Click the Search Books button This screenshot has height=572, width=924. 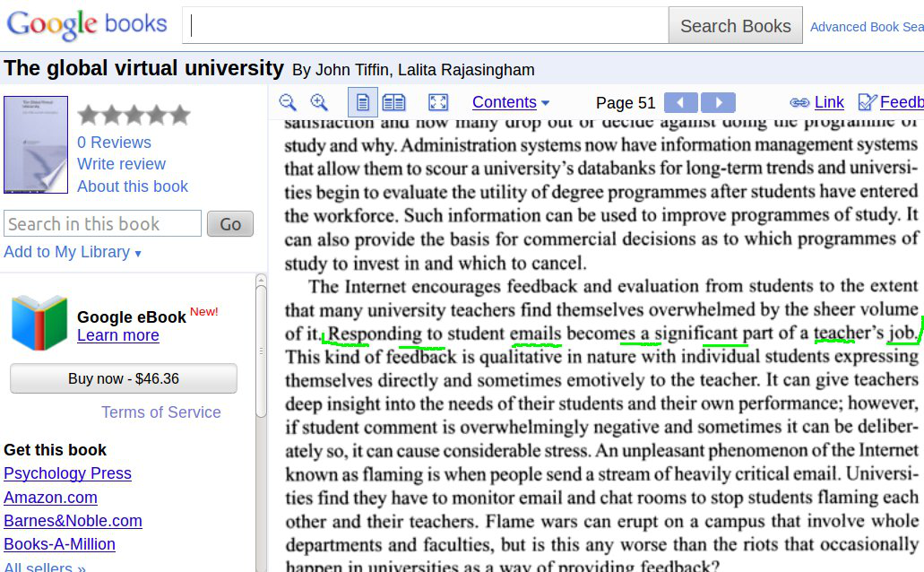(735, 26)
